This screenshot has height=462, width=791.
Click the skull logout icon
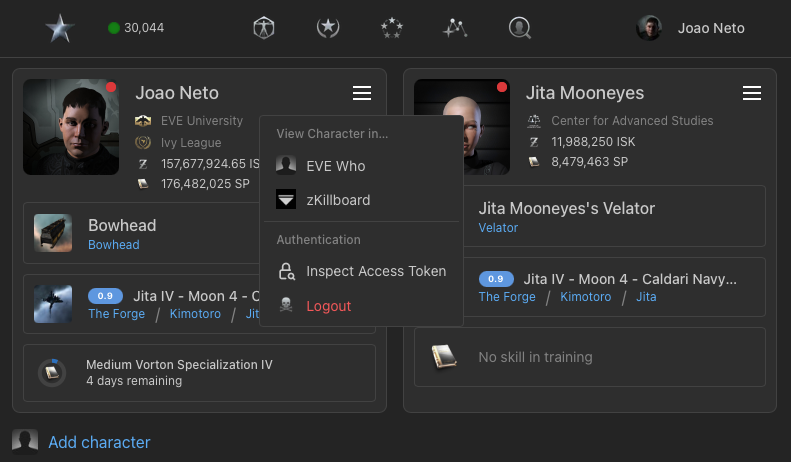click(x=286, y=305)
